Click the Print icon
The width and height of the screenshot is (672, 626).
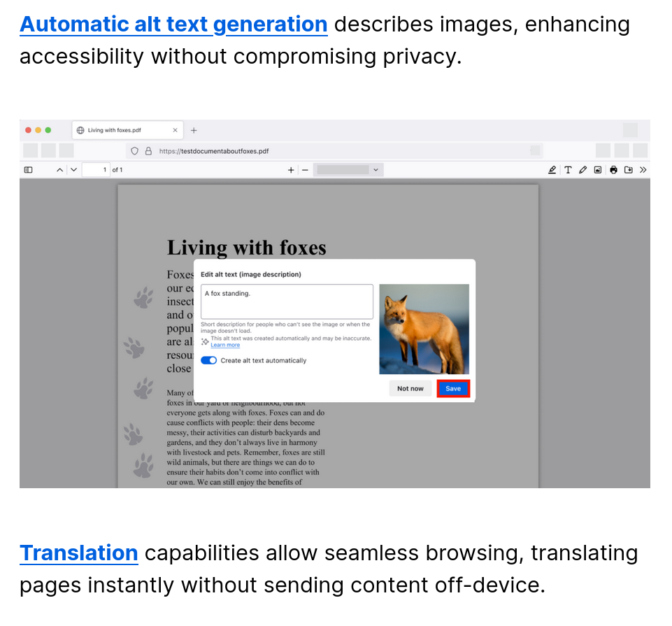click(x=613, y=170)
